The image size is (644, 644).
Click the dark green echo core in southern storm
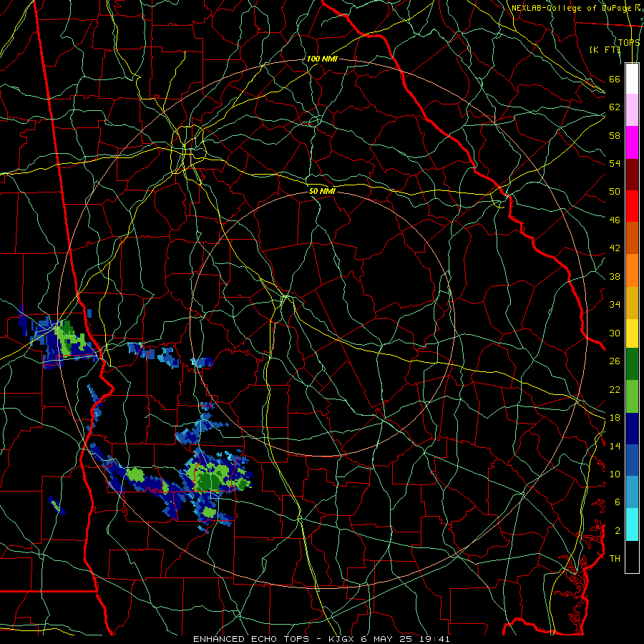coord(209,481)
